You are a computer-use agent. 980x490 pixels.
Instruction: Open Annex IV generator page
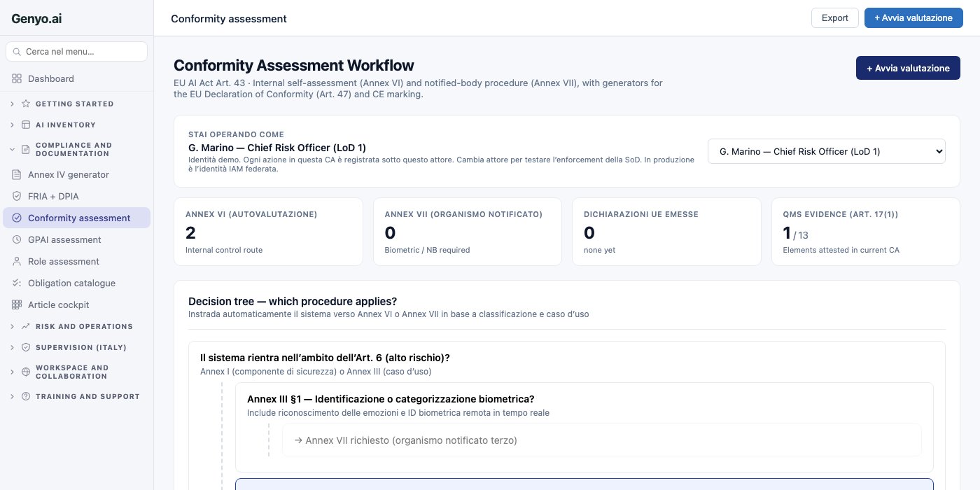(x=76, y=175)
